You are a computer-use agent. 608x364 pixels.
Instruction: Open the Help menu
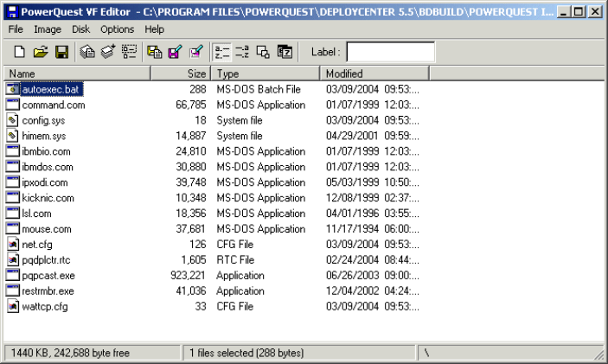click(x=154, y=29)
